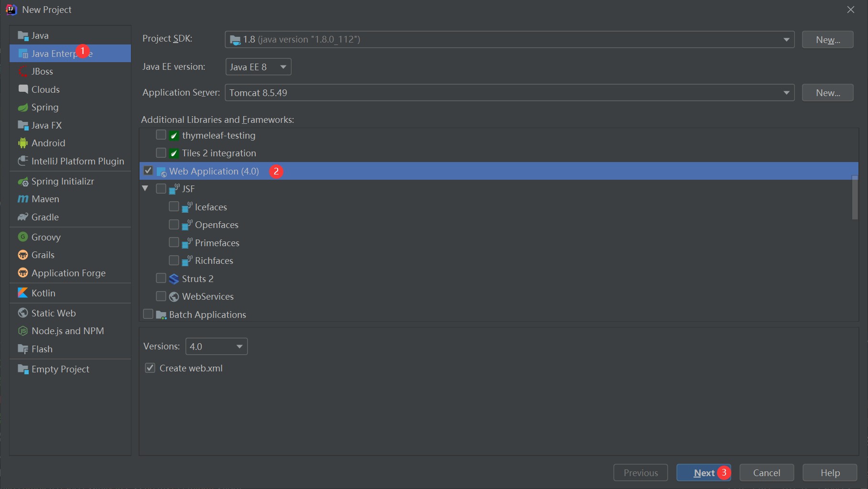This screenshot has width=868, height=489.
Task: Click the JBoss icon in sidebar
Action: coord(23,72)
